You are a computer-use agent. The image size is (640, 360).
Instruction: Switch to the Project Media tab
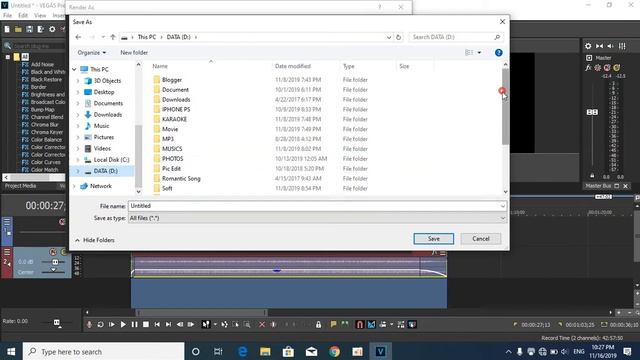(x=20, y=186)
